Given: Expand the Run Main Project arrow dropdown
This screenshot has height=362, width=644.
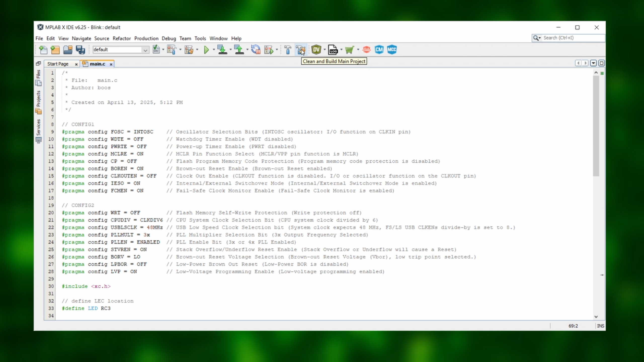Looking at the screenshot, I should (214, 50).
